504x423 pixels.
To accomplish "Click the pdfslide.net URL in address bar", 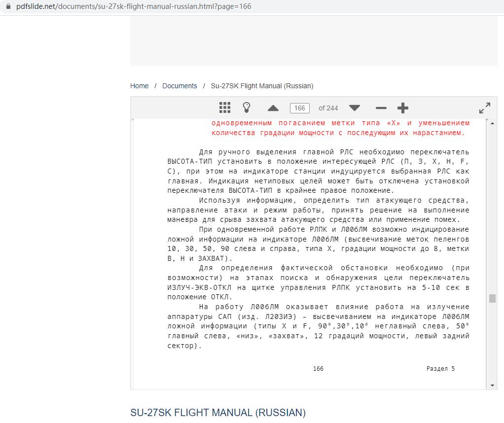I will pos(134,6).
